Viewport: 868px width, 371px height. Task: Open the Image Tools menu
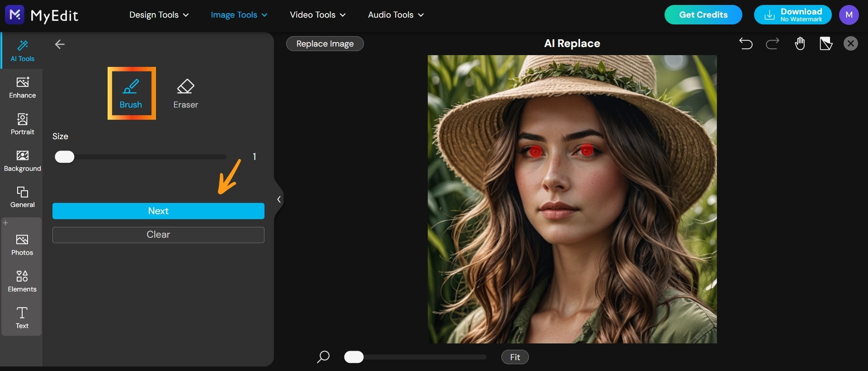(x=239, y=15)
